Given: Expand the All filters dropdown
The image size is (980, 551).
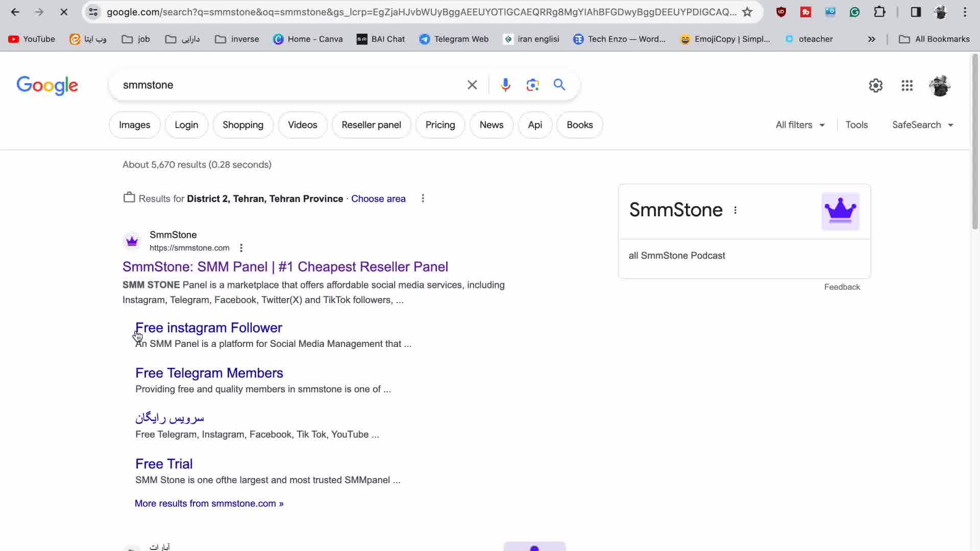Looking at the screenshot, I should coord(799,124).
